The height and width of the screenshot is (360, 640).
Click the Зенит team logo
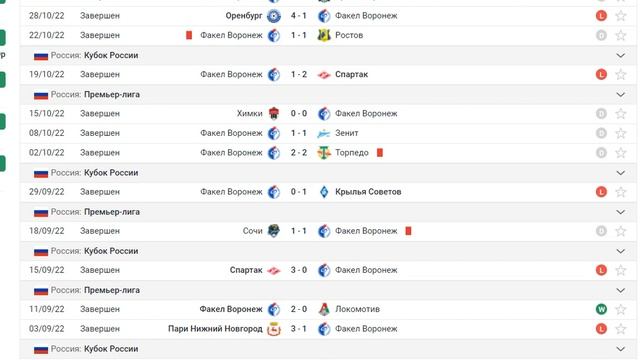(324, 133)
